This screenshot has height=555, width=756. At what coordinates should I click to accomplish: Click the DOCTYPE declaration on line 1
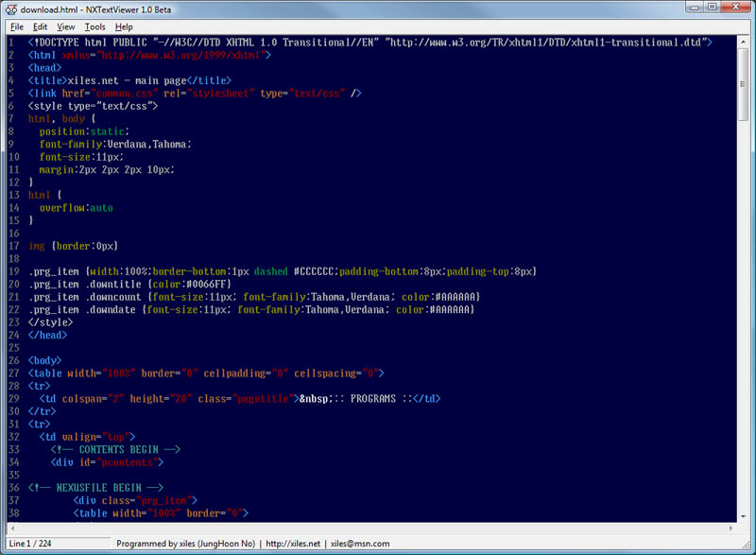[x=369, y=43]
